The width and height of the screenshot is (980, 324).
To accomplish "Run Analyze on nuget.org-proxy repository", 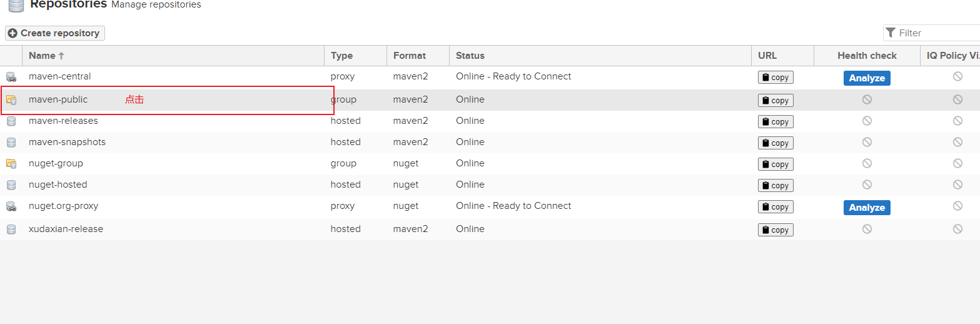I will point(866,208).
